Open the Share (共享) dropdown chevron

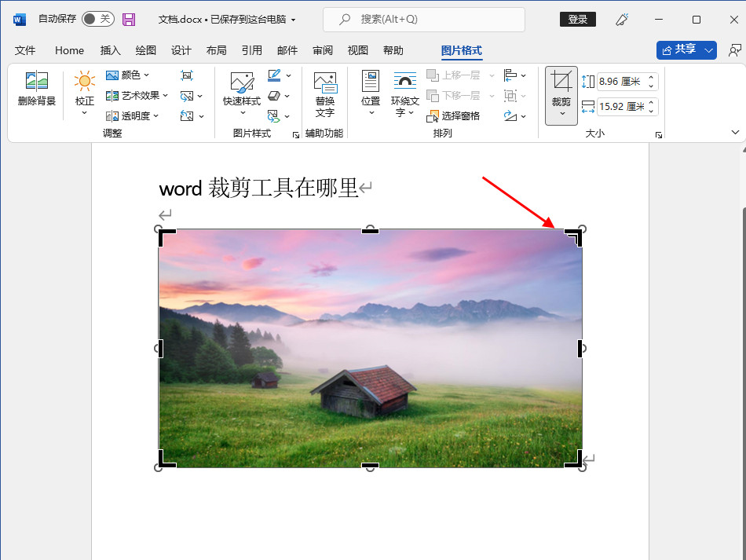(x=708, y=50)
